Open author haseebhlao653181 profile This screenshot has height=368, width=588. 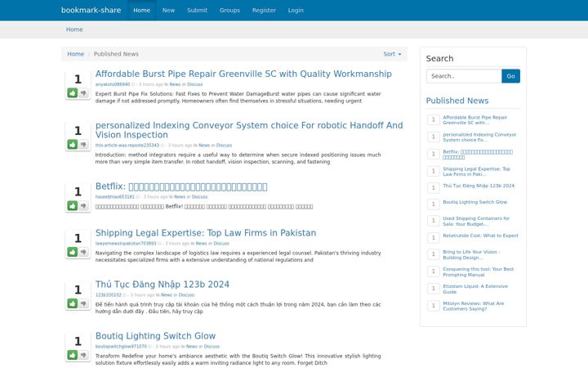tap(115, 197)
